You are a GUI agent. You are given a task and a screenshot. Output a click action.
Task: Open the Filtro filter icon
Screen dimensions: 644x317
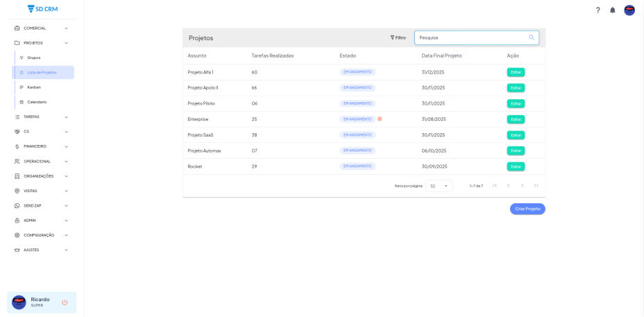coord(393,37)
